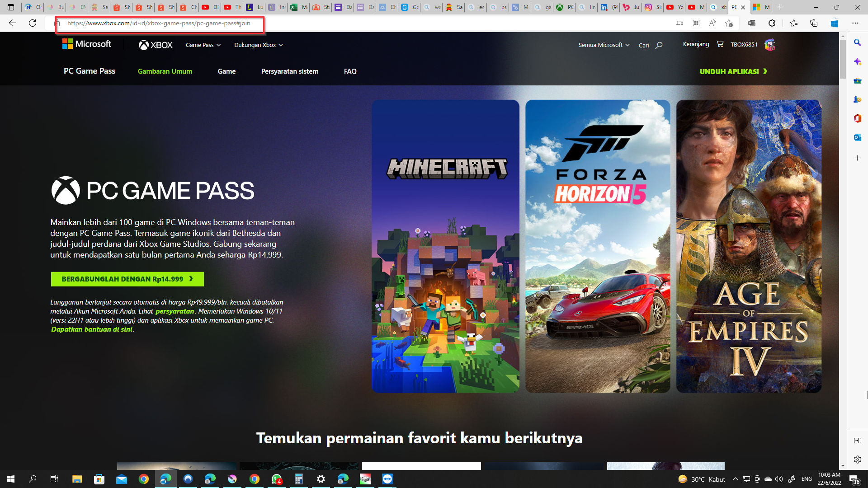The width and height of the screenshot is (868, 488).
Task: Open the Edge sidebar Tools briefcase icon
Action: point(857,80)
